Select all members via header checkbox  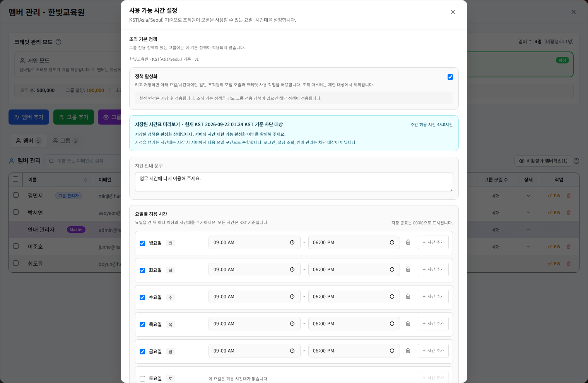(x=15, y=179)
